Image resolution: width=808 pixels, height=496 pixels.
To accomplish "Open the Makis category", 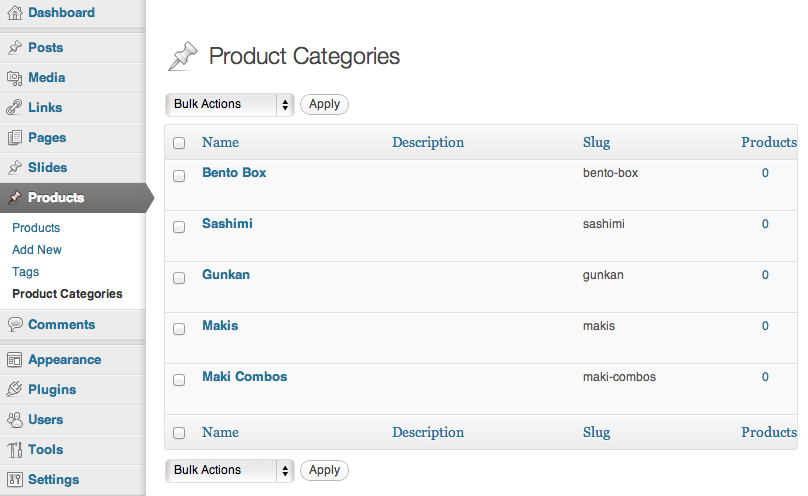I will (x=220, y=326).
